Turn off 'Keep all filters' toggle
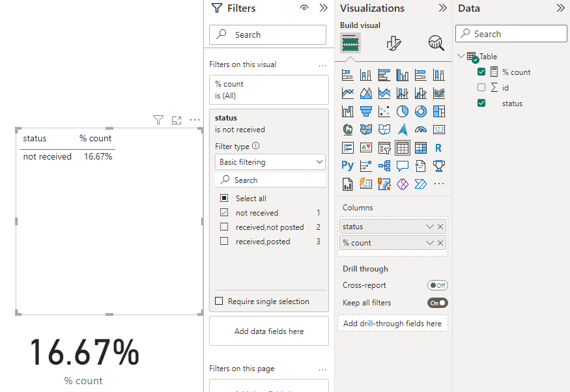 [x=438, y=303]
